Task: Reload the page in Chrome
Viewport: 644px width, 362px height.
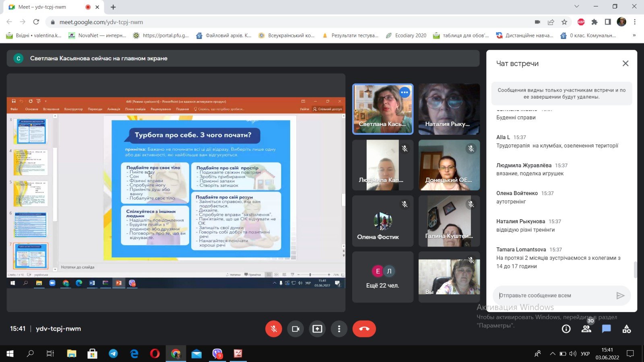Action: (x=36, y=22)
